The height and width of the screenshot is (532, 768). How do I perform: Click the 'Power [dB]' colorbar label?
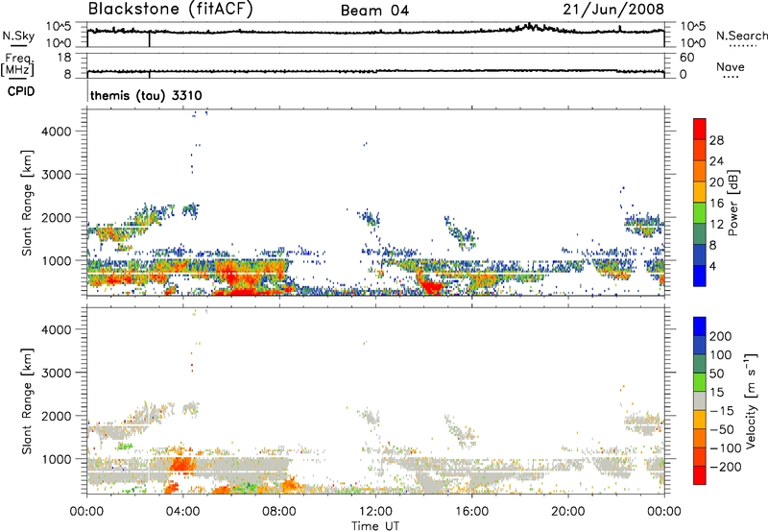point(732,203)
